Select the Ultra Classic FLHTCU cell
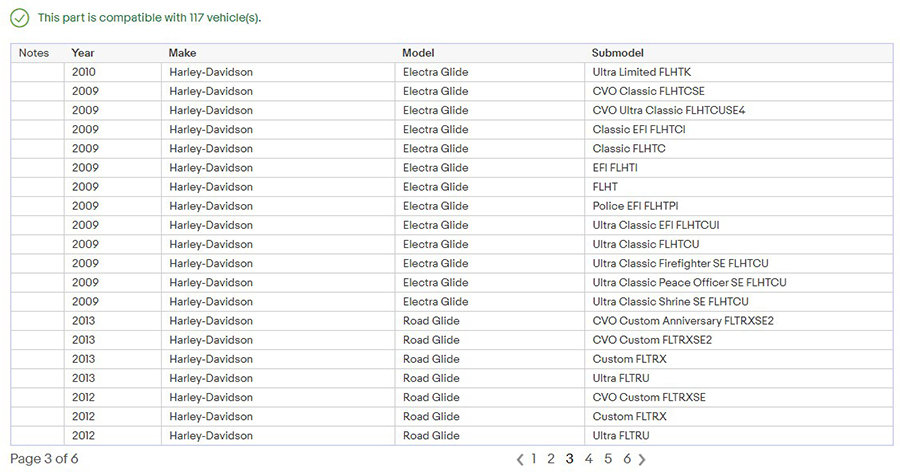The width and height of the screenshot is (900, 472). point(739,244)
